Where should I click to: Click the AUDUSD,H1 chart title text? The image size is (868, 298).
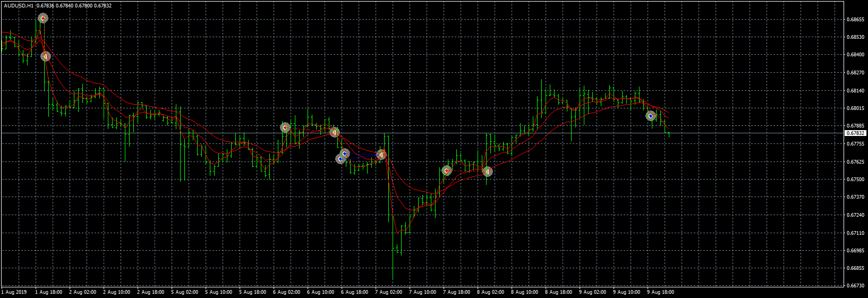(19, 6)
